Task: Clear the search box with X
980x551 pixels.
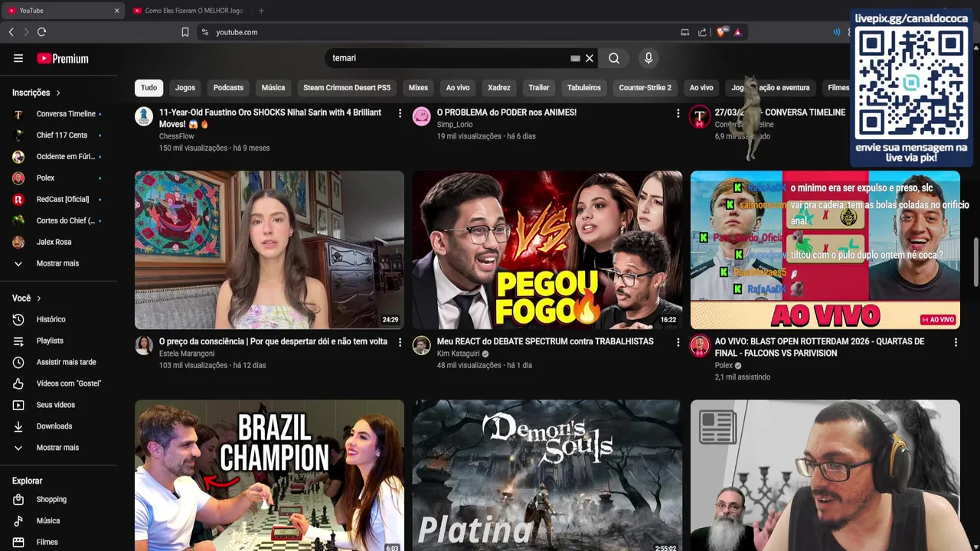Action: 590,58
